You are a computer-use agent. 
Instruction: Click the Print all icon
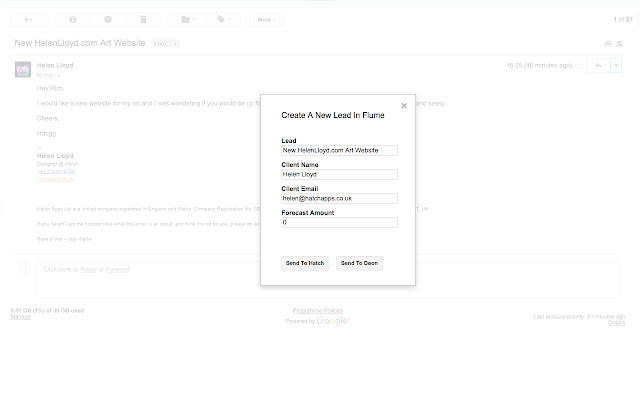tap(608, 44)
